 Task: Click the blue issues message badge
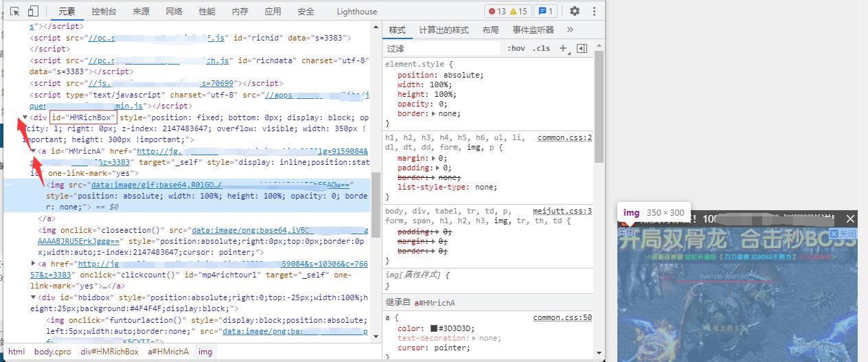[546, 11]
